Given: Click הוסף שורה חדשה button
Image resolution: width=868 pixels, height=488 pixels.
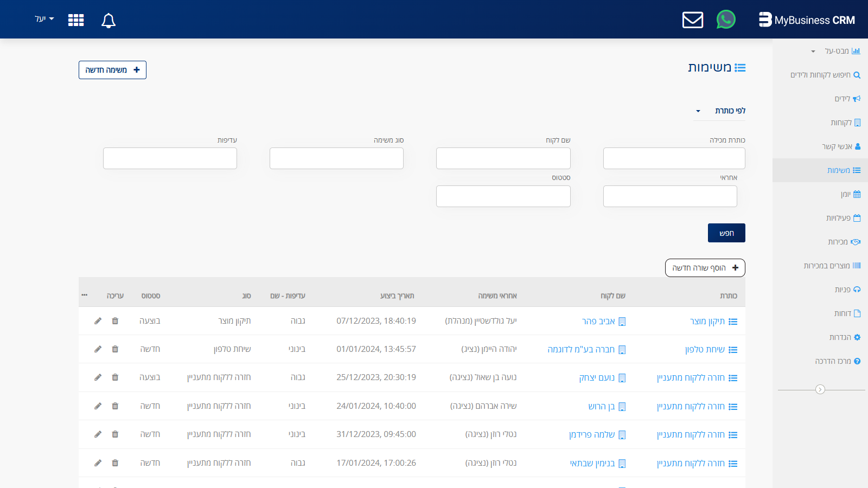Looking at the screenshot, I should 705,268.
